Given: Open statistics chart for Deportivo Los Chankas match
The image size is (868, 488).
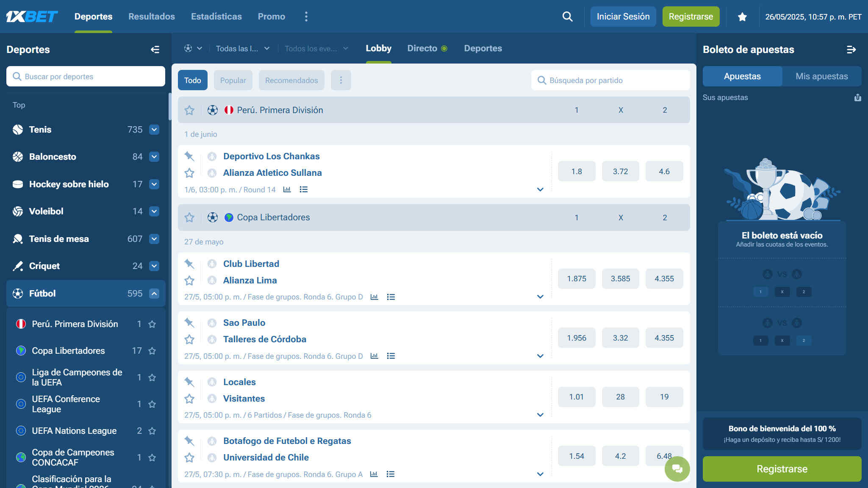Looking at the screenshot, I should 287,189.
